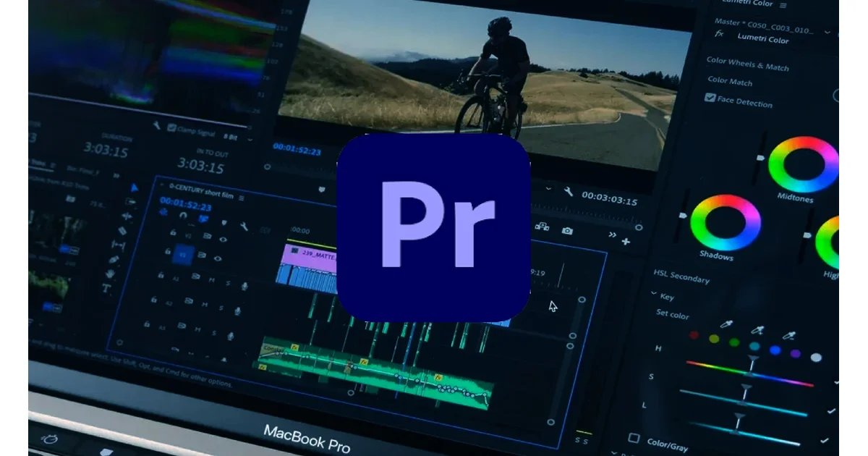The image size is (868, 456).
Task: Open the Program monitor button editor plus
Action: point(626,242)
